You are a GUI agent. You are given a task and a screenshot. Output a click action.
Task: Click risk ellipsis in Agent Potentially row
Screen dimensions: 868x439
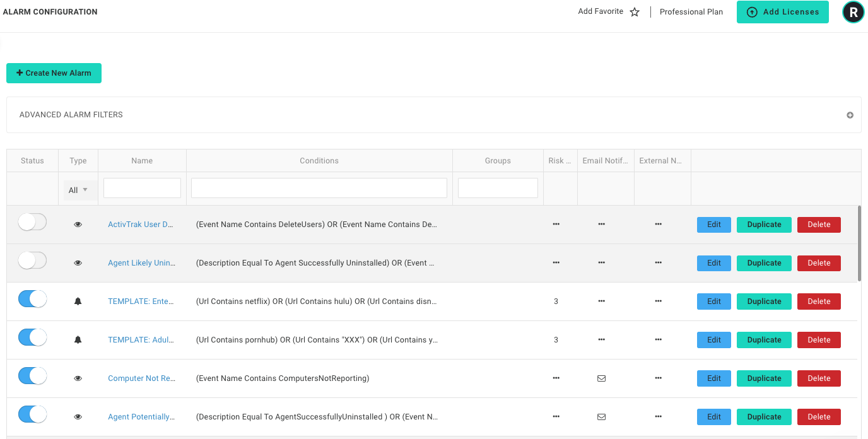[556, 417]
